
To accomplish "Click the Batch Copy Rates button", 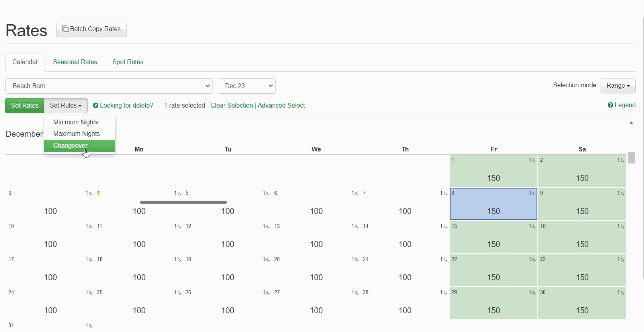I will point(91,29).
